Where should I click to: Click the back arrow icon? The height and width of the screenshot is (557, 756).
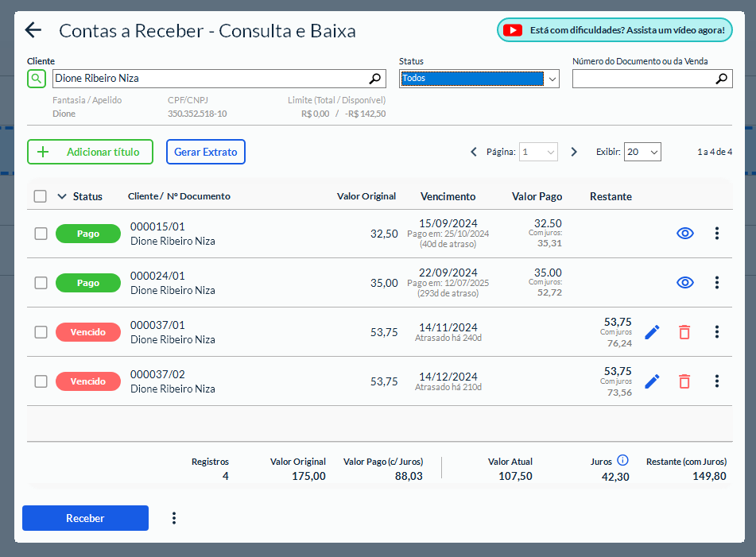pyautogui.click(x=33, y=30)
